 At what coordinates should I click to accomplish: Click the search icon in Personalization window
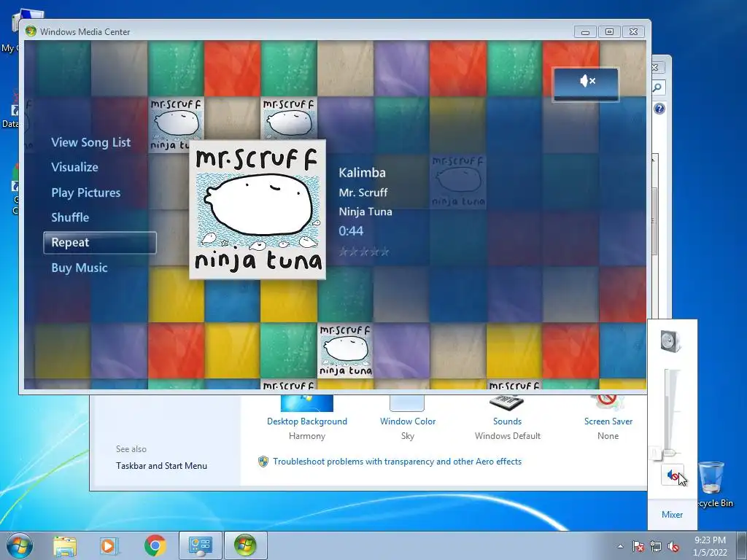pyautogui.click(x=657, y=87)
